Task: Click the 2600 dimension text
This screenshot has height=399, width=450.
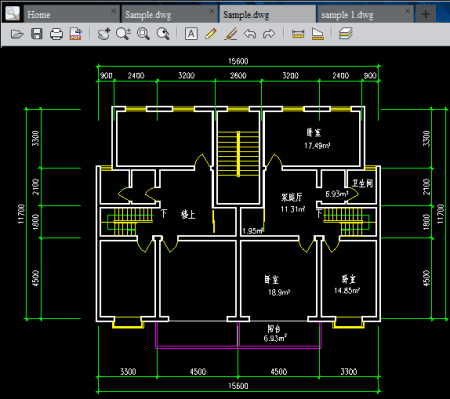Action: click(x=238, y=76)
